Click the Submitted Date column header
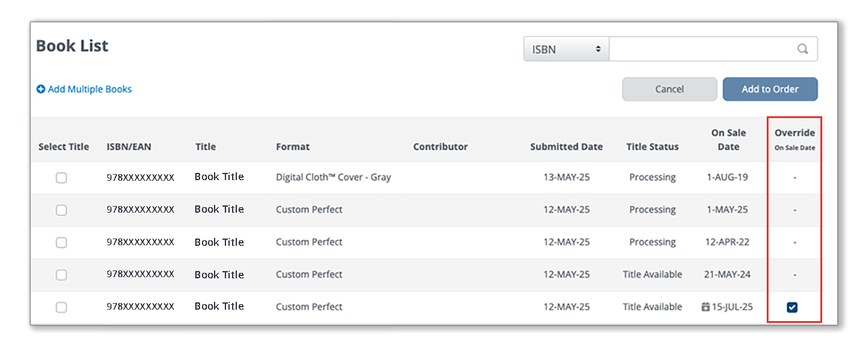 pos(567,146)
